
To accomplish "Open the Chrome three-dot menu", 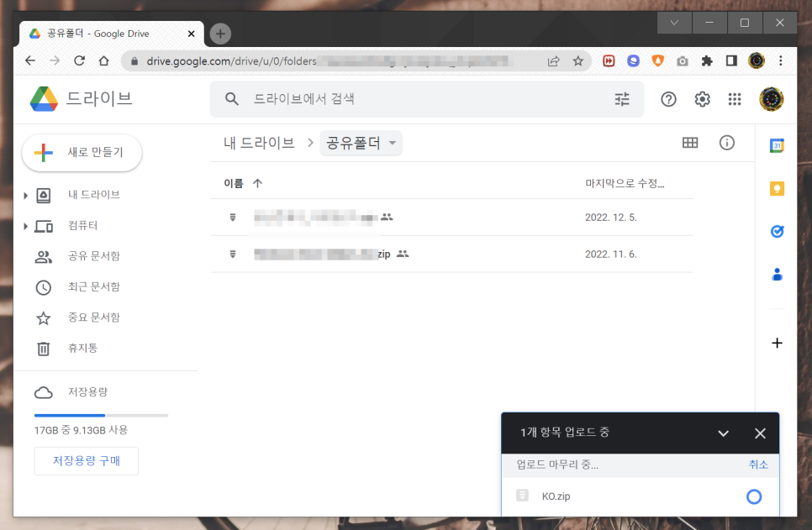I will pos(780,61).
